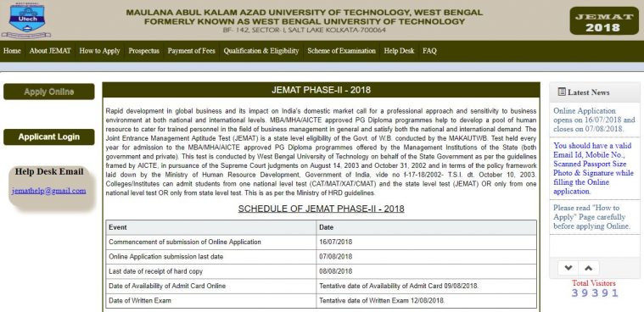This screenshot has width=644, height=312.
Task: Click the Date column header
Action: [426, 227]
